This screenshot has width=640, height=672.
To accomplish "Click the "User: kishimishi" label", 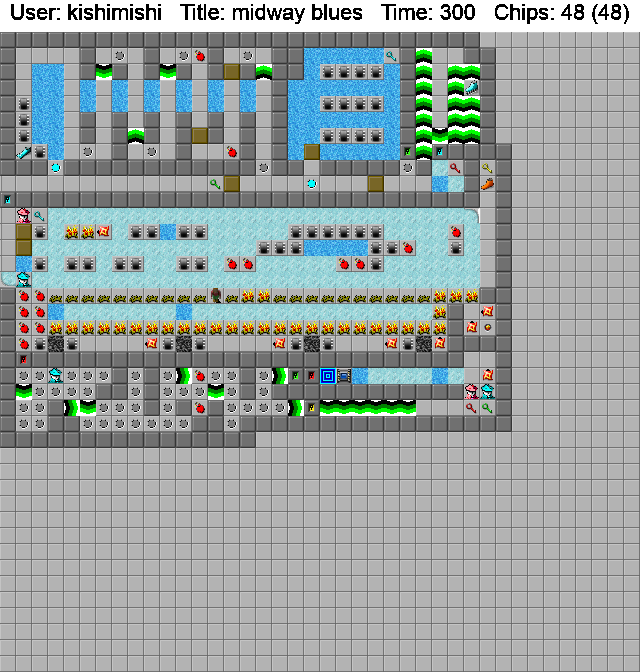I will [86, 13].
